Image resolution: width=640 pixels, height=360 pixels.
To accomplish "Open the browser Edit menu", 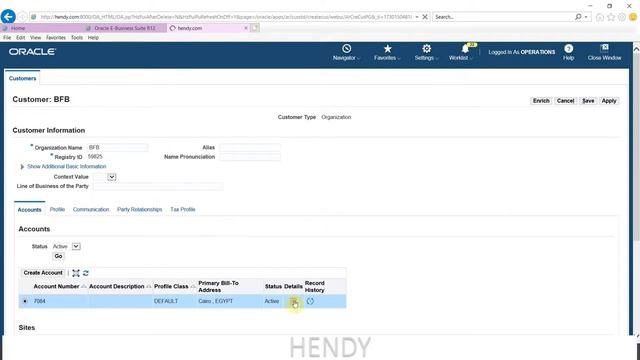I will (x=20, y=38).
